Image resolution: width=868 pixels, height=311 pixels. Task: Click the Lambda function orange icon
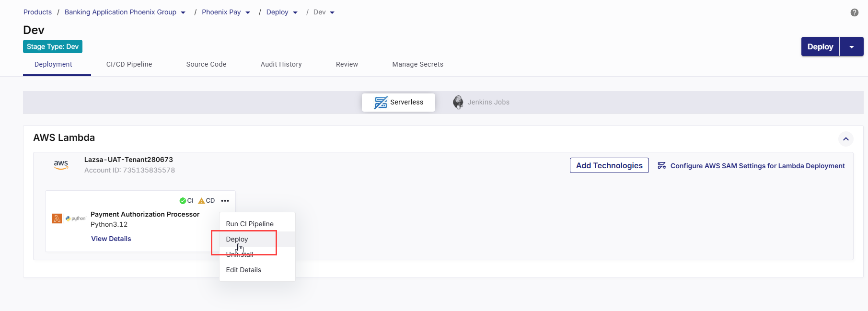pos(57,219)
